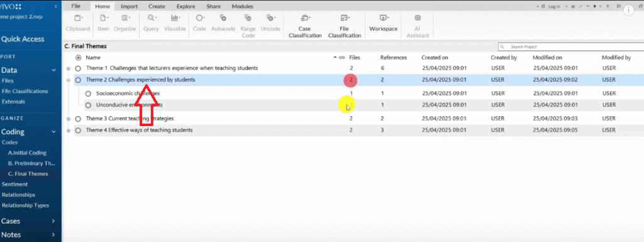This screenshot has height=242, width=644.
Task: Switch to the Import ribbon tab
Action: pos(129,6)
